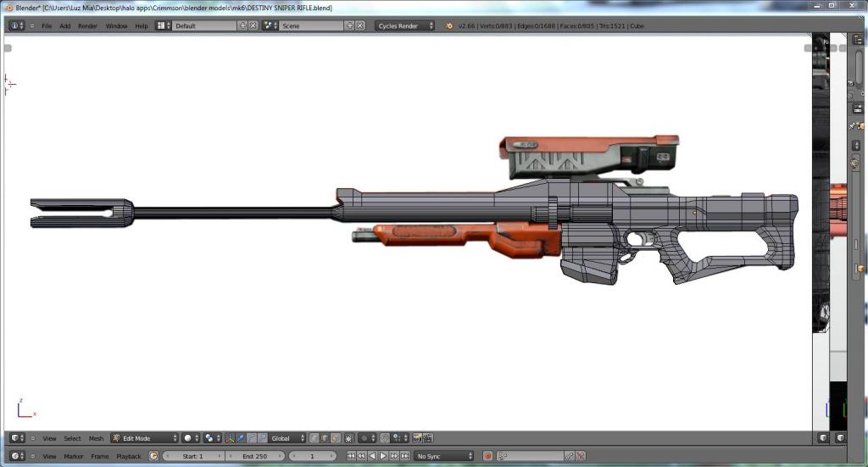Toggle the preview range clock icon
The image size is (868, 467).
(x=153, y=456)
